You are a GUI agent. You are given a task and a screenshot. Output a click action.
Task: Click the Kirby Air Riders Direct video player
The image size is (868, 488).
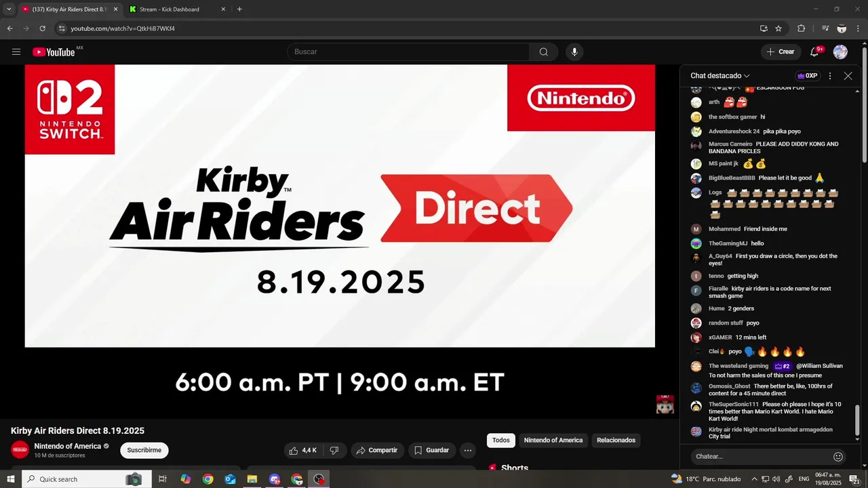pos(340,241)
